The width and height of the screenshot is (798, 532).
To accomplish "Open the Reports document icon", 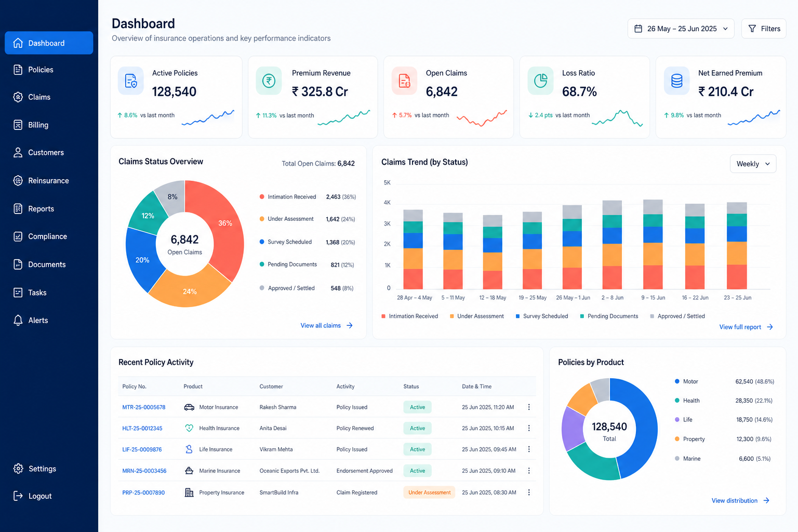I will pyautogui.click(x=18, y=209).
